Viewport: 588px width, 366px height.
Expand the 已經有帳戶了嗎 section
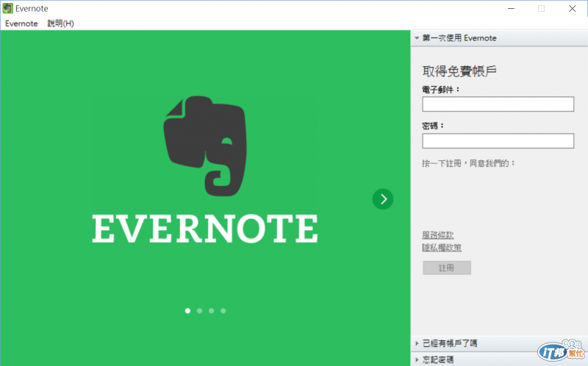(x=499, y=343)
